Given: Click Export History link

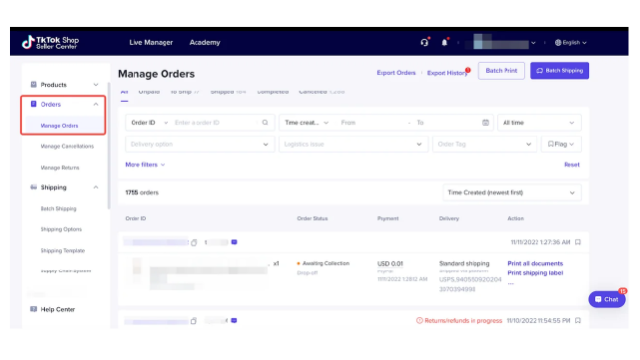Looking at the screenshot, I should click(447, 73).
